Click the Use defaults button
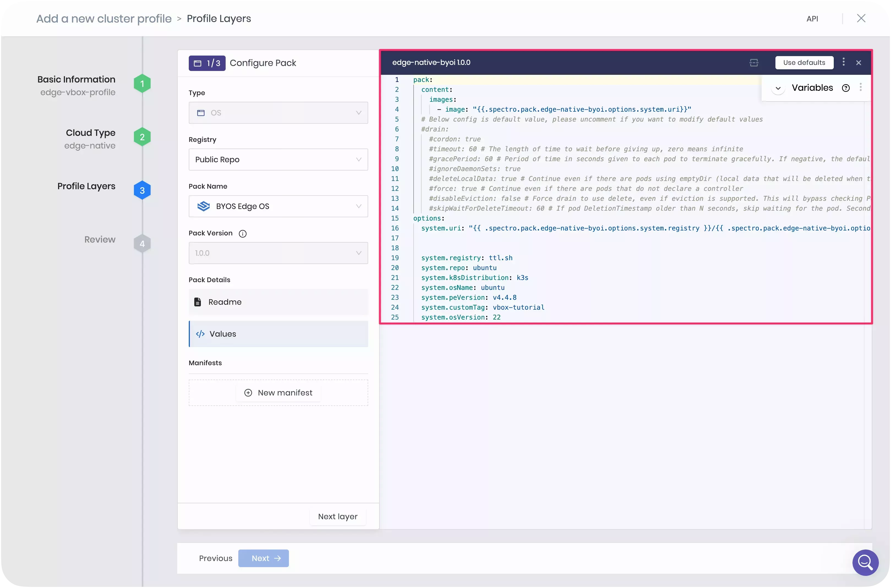 (804, 63)
